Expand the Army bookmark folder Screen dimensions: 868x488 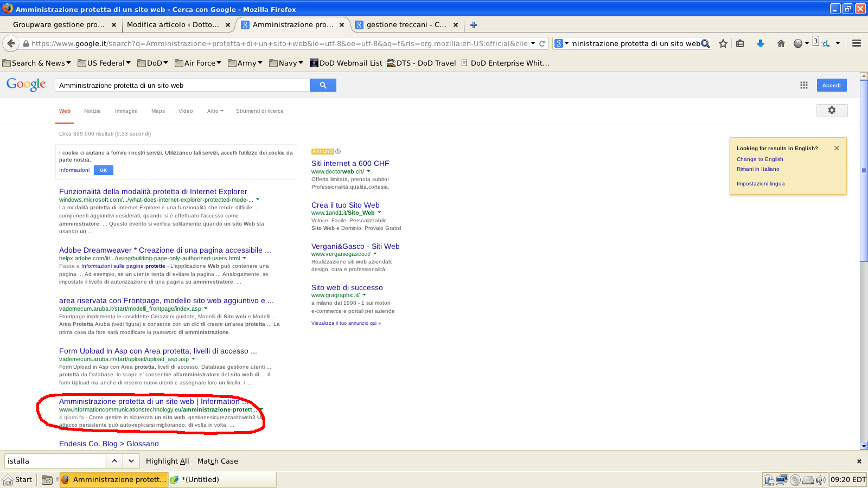click(x=245, y=63)
